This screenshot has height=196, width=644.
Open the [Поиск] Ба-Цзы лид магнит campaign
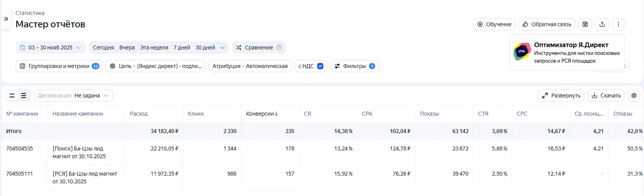click(x=79, y=152)
